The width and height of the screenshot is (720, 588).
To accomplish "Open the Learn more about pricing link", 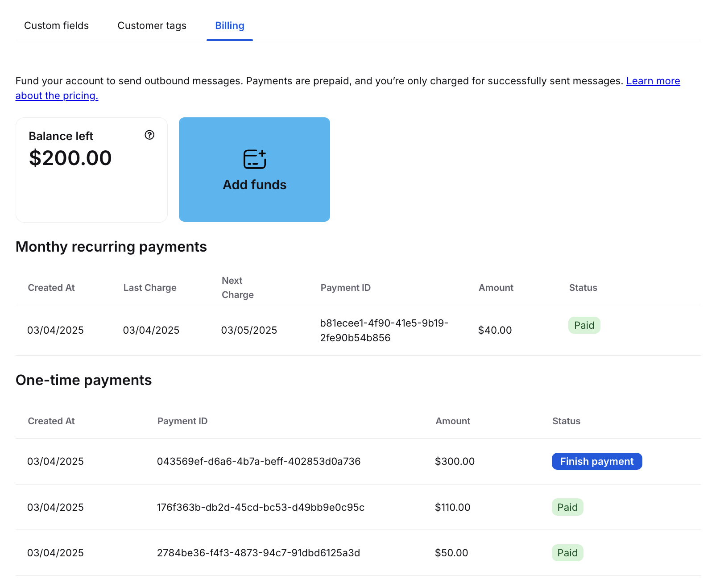I will tap(653, 81).
